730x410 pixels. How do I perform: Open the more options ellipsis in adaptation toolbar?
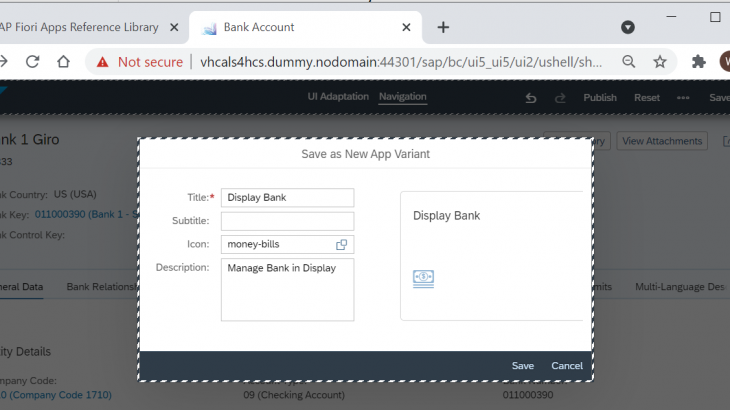tap(683, 98)
